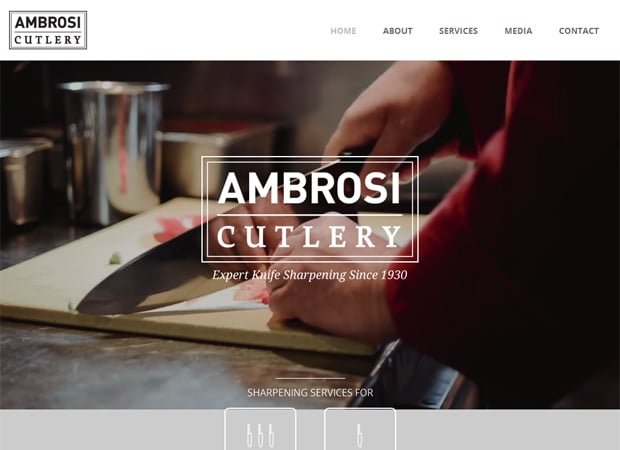Click the 'Expert Knife Sharpening Since 1930' tagline
This screenshot has width=620, height=450.
click(310, 275)
